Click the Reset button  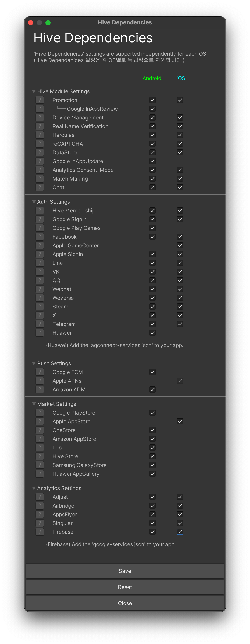pos(125,587)
